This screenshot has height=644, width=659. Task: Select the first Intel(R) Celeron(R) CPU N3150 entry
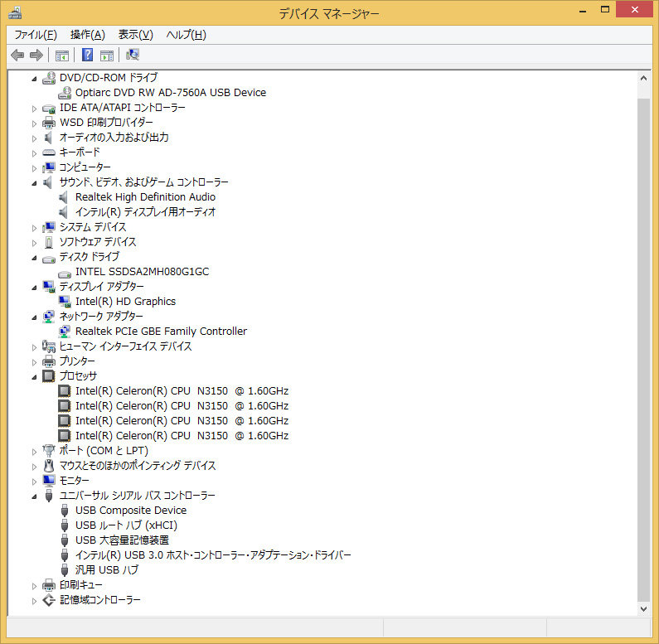pyautogui.click(x=182, y=391)
